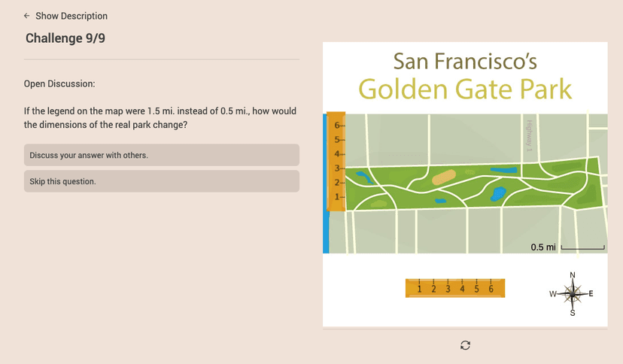623x364 pixels.
Task: Select the horizontal orange ruler below map
Action: coord(455,288)
